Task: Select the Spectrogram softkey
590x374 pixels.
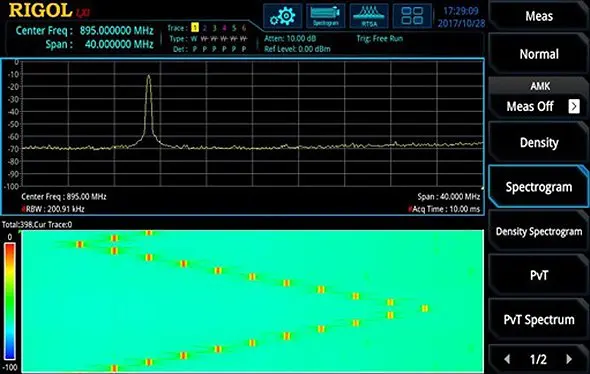Action: point(539,187)
